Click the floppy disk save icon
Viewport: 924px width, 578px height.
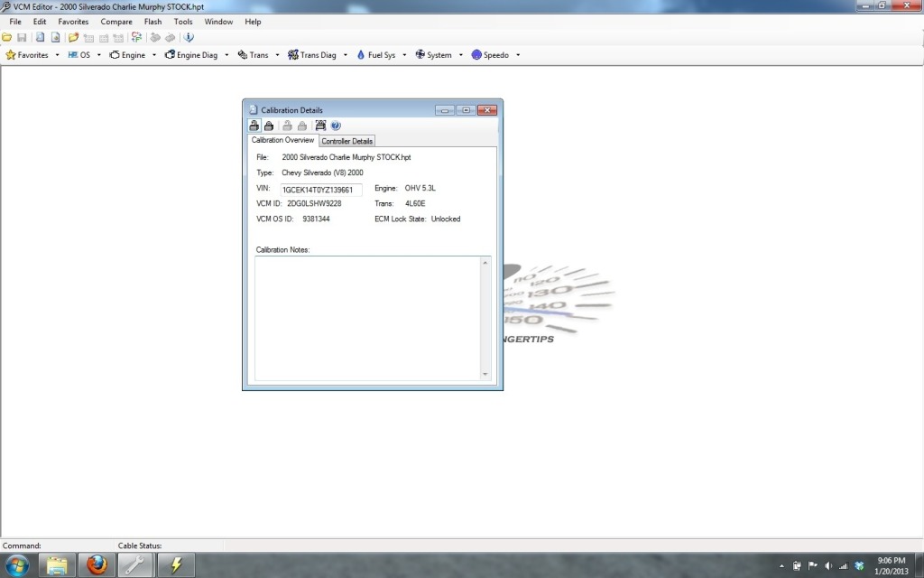click(x=22, y=37)
